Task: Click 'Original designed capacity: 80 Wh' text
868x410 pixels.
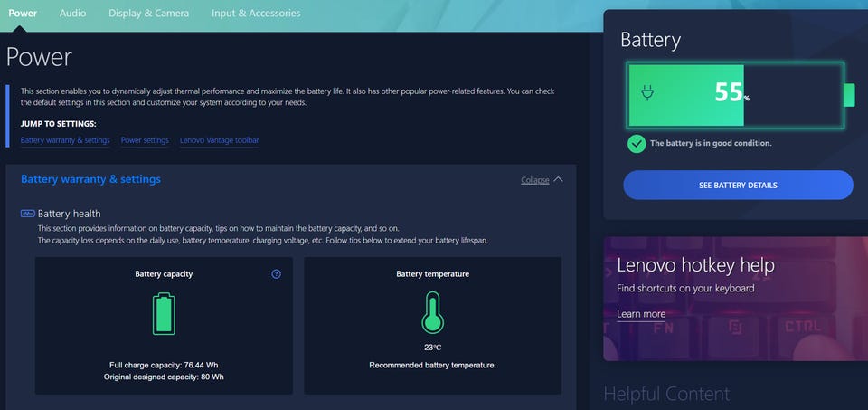Action: pos(164,377)
